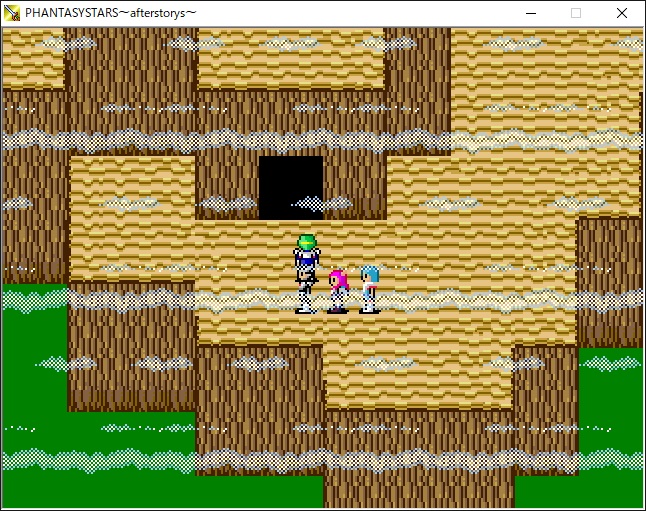
Task: Click the blue-haired character sprite
Action: coord(370,288)
